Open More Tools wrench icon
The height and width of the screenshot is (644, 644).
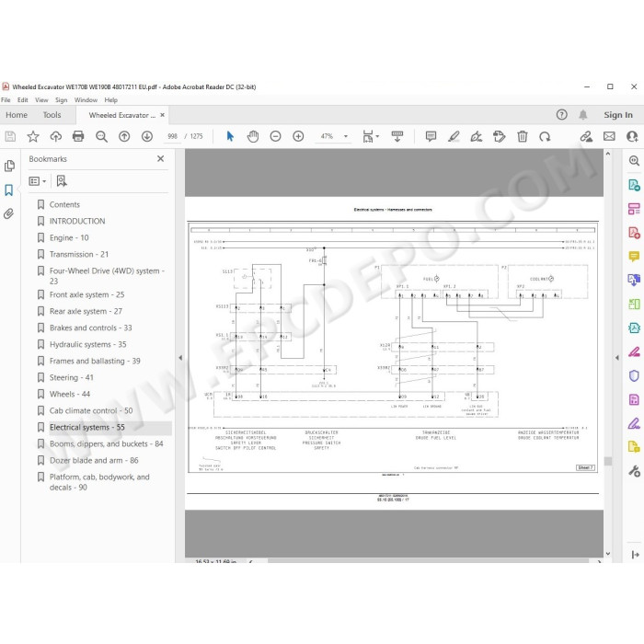click(634, 471)
